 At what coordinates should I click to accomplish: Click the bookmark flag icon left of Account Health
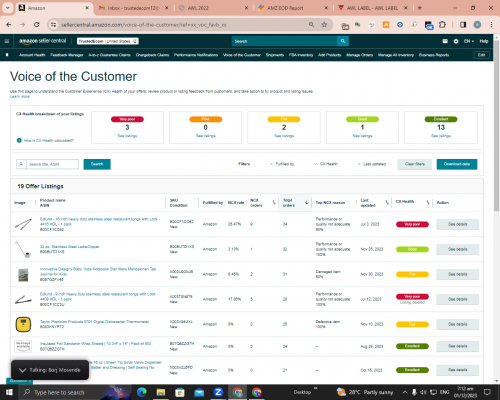point(7,55)
